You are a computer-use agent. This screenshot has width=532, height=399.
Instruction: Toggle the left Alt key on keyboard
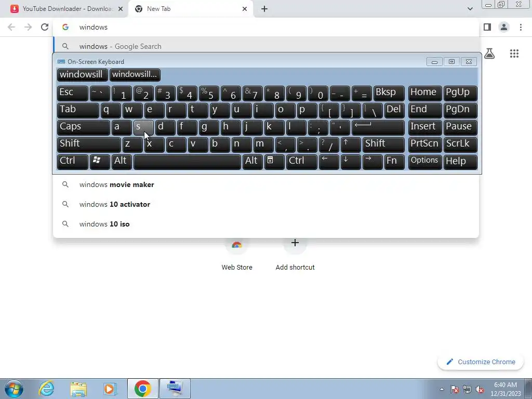pyautogui.click(x=122, y=162)
